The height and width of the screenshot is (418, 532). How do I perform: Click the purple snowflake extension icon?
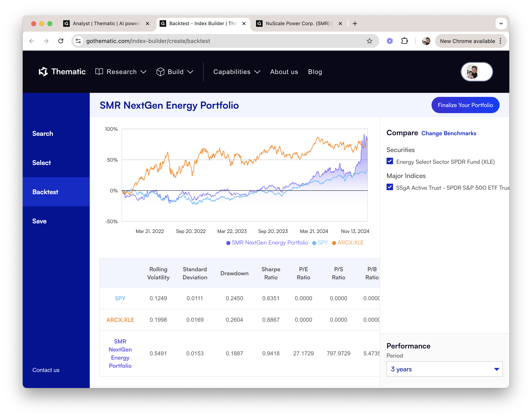[x=389, y=41]
